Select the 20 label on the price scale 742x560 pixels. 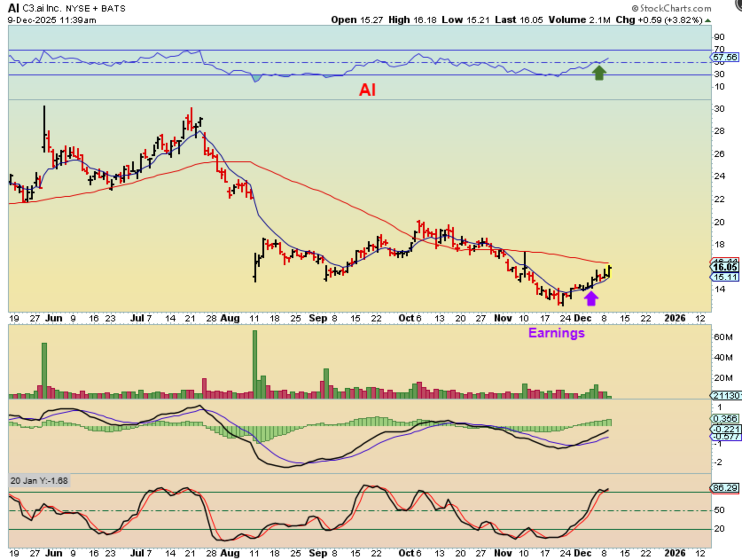pyautogui.click(x=719, y=222)
